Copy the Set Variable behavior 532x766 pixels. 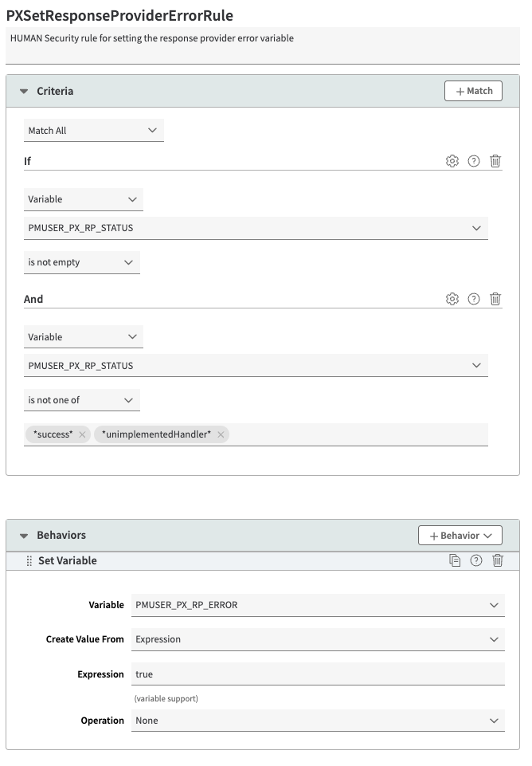click(x=455, y=560)
